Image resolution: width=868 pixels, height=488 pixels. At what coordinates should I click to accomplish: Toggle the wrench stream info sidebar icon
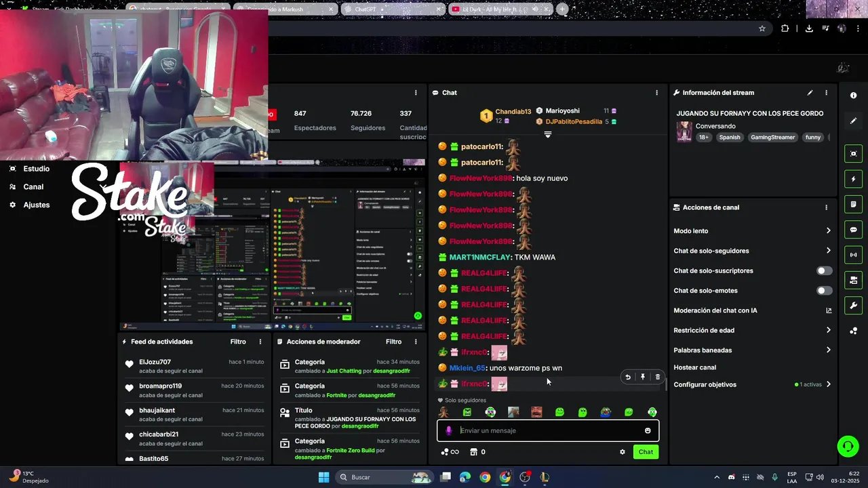pos(853,306)
